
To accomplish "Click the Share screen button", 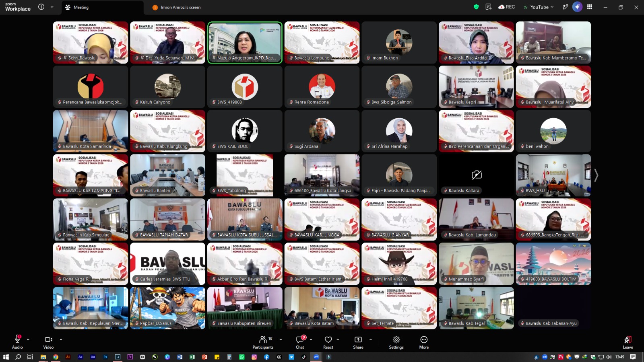I will click(x=358, y=342).
